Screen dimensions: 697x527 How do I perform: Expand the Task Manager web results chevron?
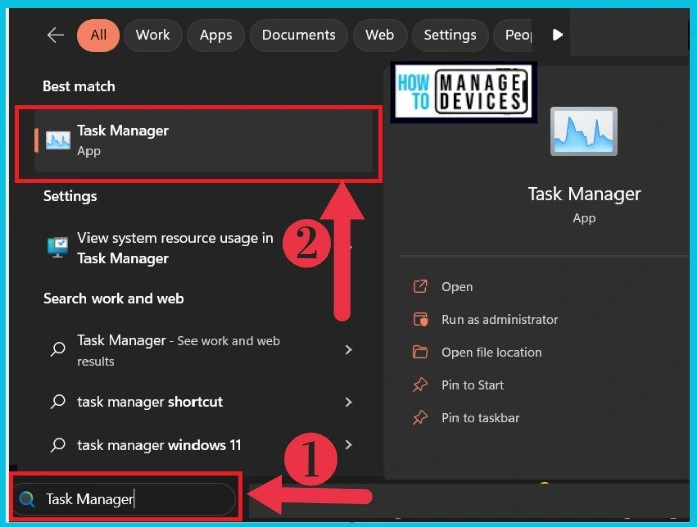(x=348, y=350)
